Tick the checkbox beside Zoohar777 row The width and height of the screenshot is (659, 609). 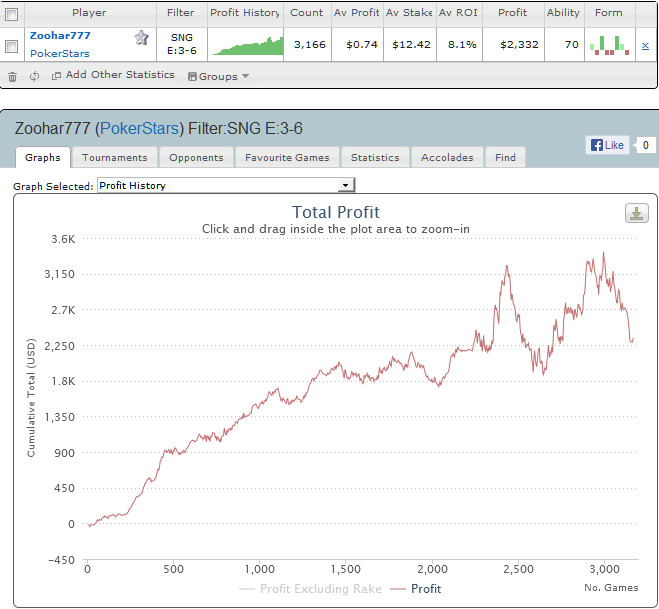point(11,45)
